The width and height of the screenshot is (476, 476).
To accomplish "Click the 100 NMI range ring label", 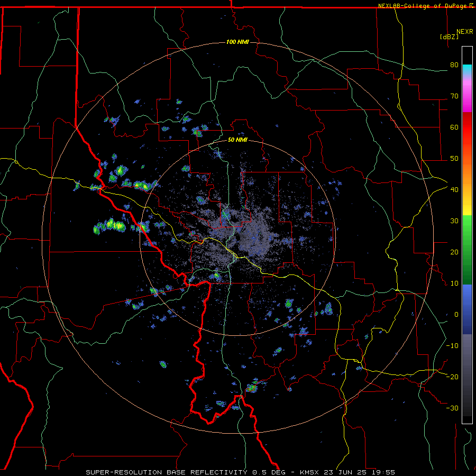I will click(x=237, y=42).
